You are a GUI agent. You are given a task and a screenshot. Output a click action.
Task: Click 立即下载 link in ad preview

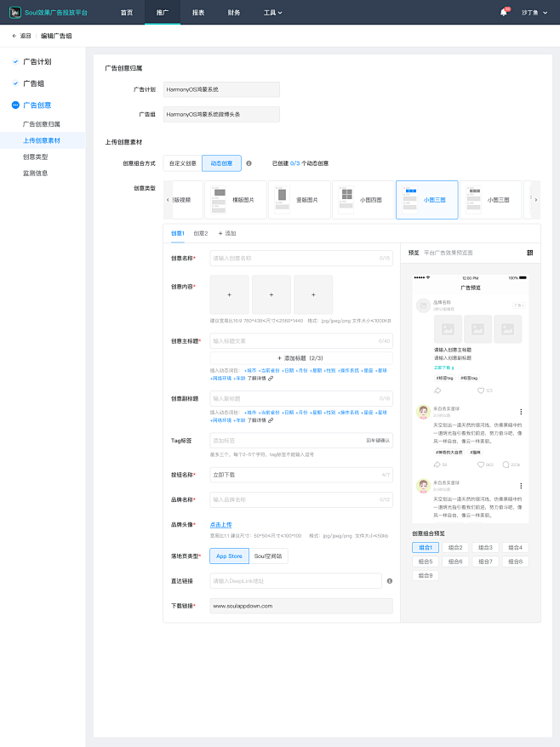click(443, 368)
